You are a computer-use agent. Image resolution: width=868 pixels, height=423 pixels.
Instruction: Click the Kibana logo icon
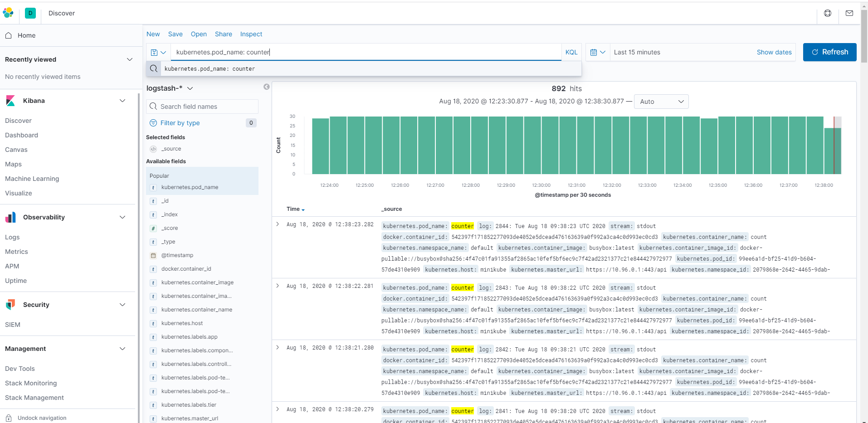click(10, 101)
